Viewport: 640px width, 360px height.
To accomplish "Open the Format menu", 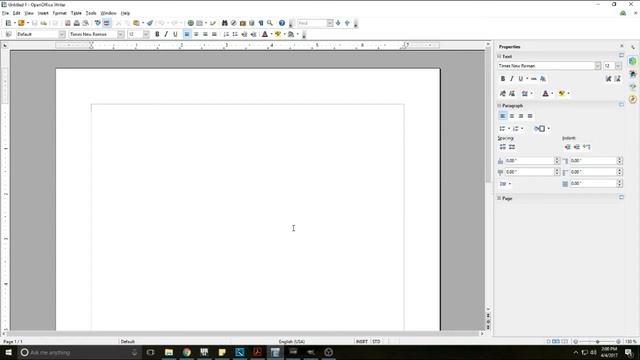I will 60,13.
